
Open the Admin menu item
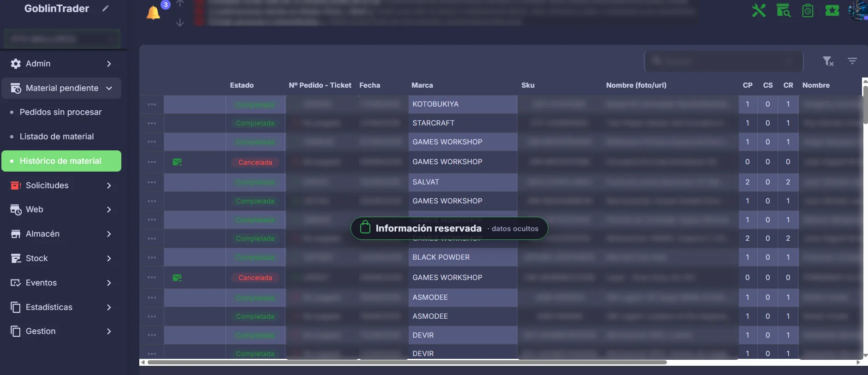pyautogui.click(x=61, y=64)
